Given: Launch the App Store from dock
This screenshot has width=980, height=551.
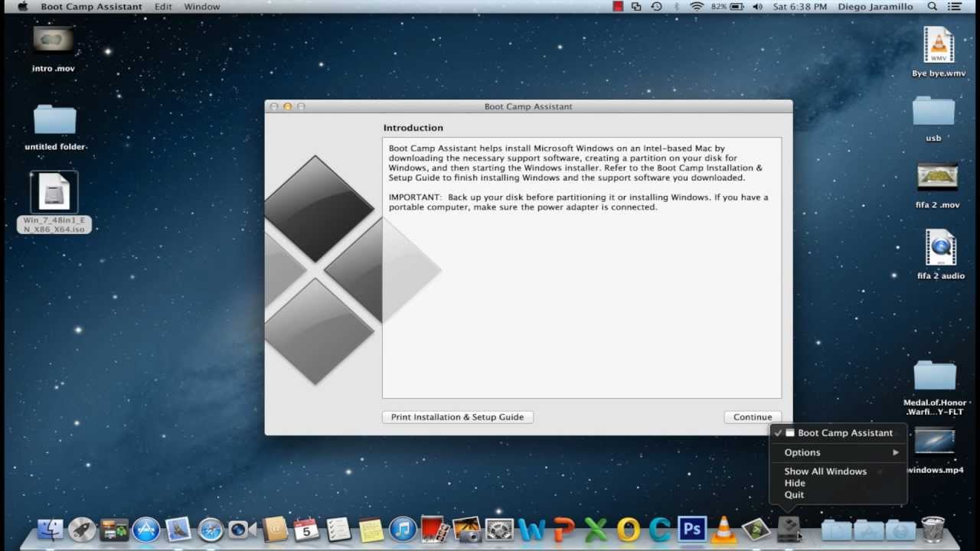Looking at the screenshot, I should pos(146,530).
